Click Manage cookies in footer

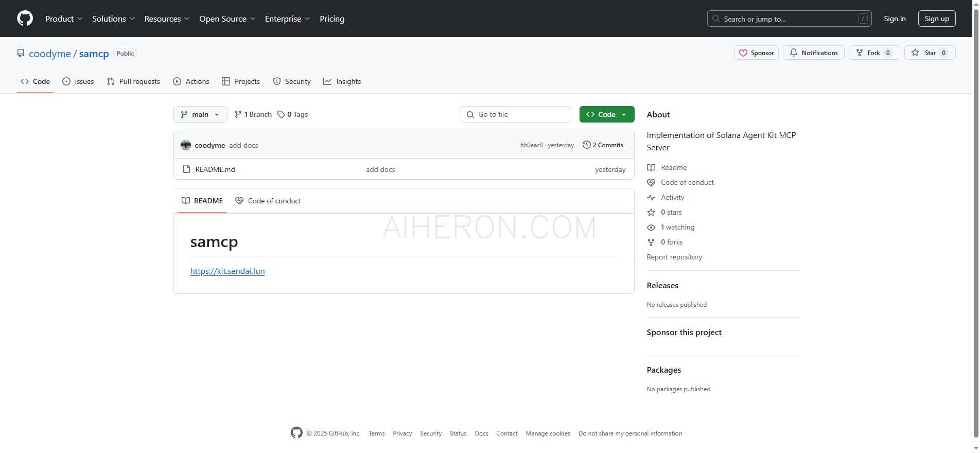tap(548, 433)
